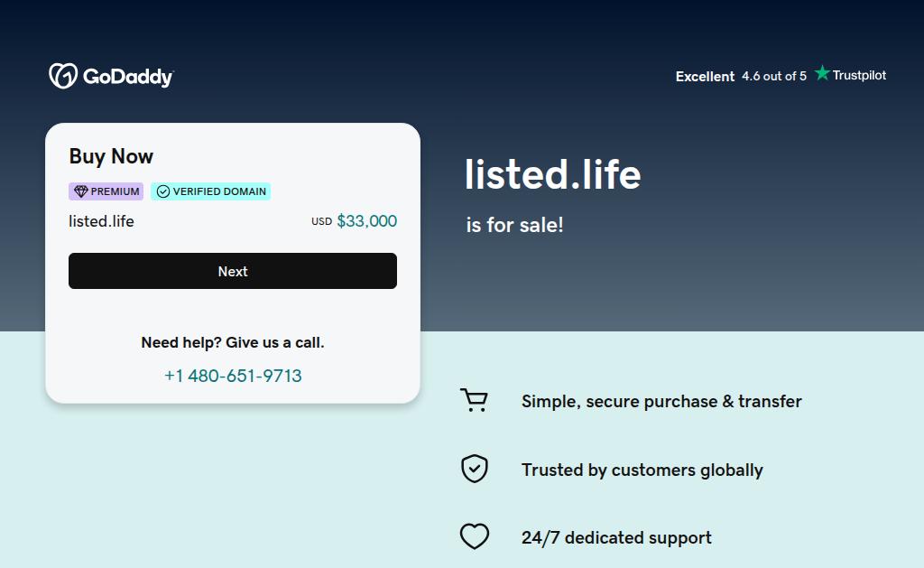Viewport: 924px width, 568px height.
Task: Click the green Trustpilot star icon
Action: pos(822,73)
